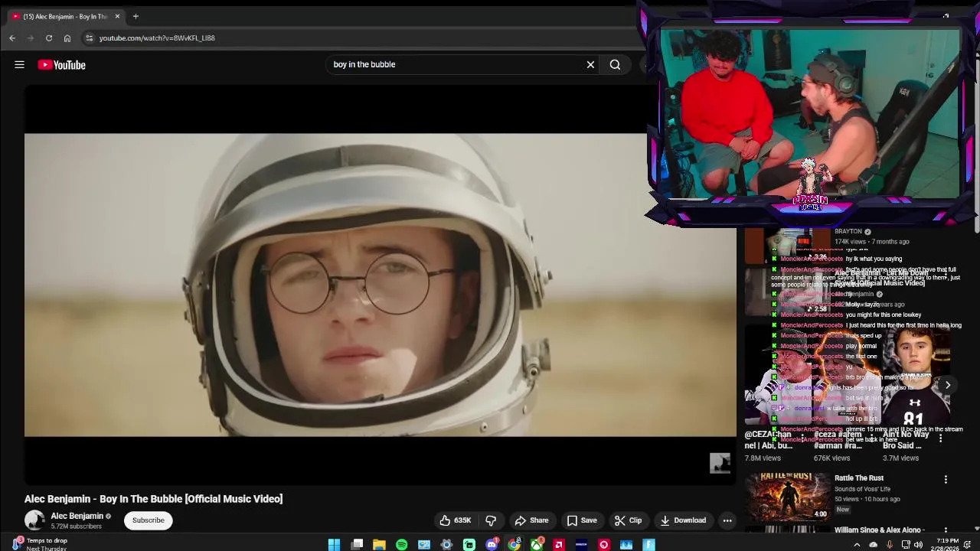Click the browser forward arrow
Image resolution: width=980 pixels, height=551 pixels.
click(31, 38)
